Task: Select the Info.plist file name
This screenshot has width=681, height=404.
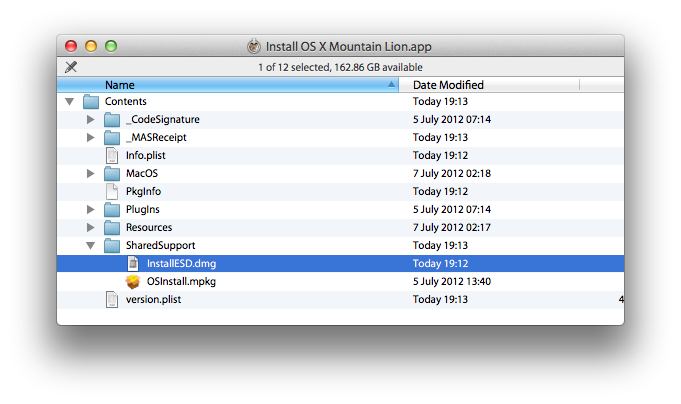Action: [x=146, y=156]
